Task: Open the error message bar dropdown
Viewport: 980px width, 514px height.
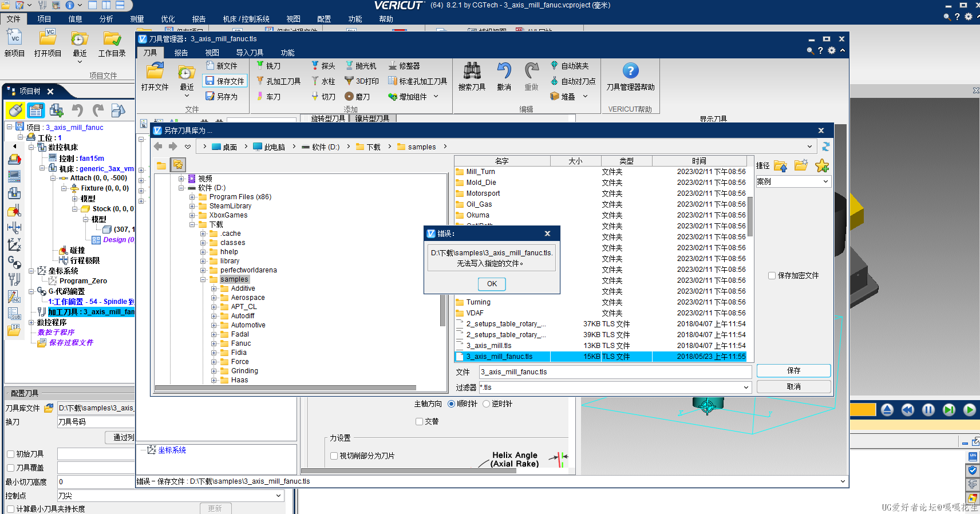Action: tap(843, 481)
